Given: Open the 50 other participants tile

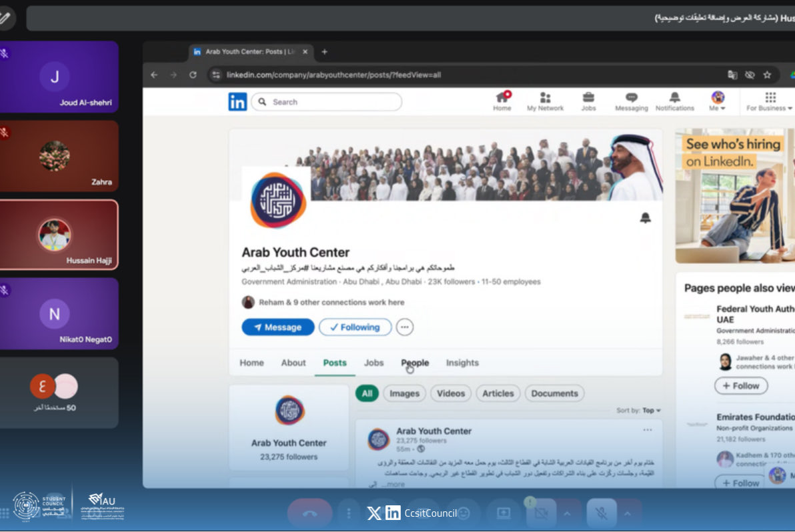Looking at the screenshot, I should pos(59,393).
